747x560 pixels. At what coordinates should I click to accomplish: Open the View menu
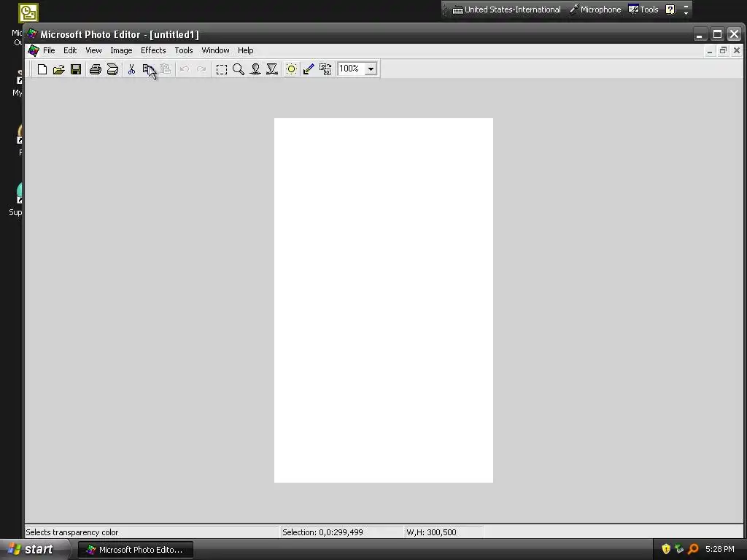coord(93,50)
